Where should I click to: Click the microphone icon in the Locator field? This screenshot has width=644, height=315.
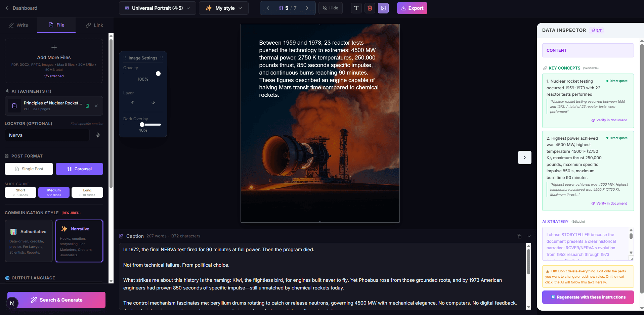click(x=97, y=135)
